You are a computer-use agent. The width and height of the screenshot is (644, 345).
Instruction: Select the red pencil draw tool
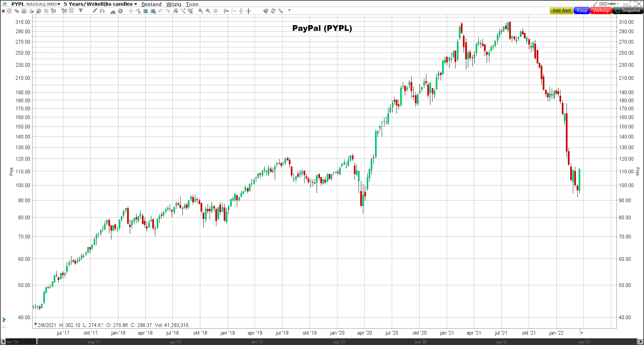pyautogui.click(x=95, y=11)
